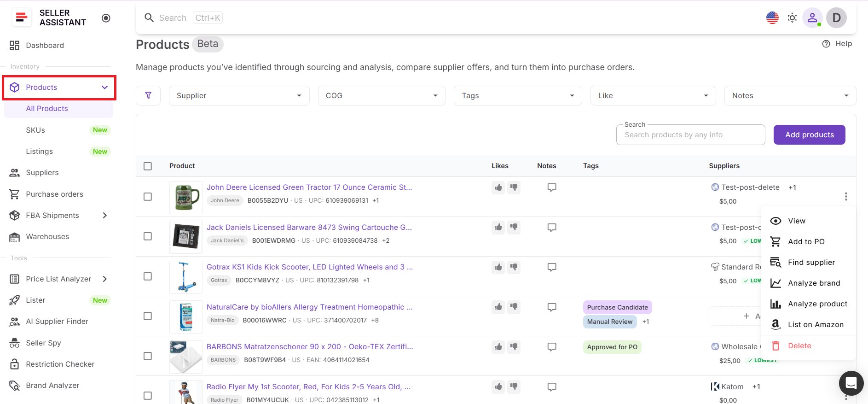Select View from the context menu
Viewport: 868px width, 404px height.
809,221
